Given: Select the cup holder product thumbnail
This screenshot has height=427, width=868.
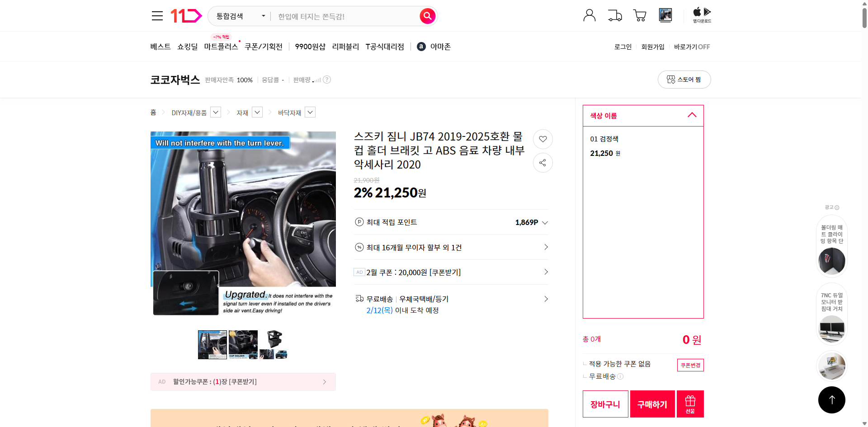Looking at the screenshot, I should pos(243,344).
